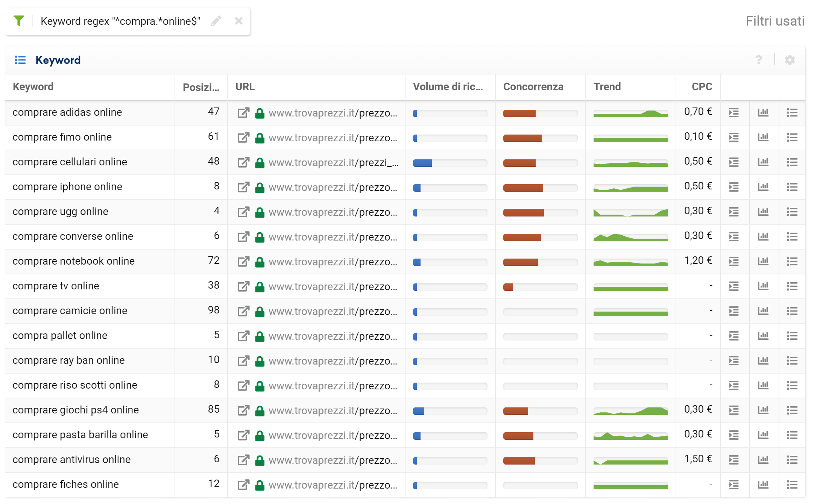
Task: Click keyword comprare giochi ps4 online
Action: pos(76,410)
